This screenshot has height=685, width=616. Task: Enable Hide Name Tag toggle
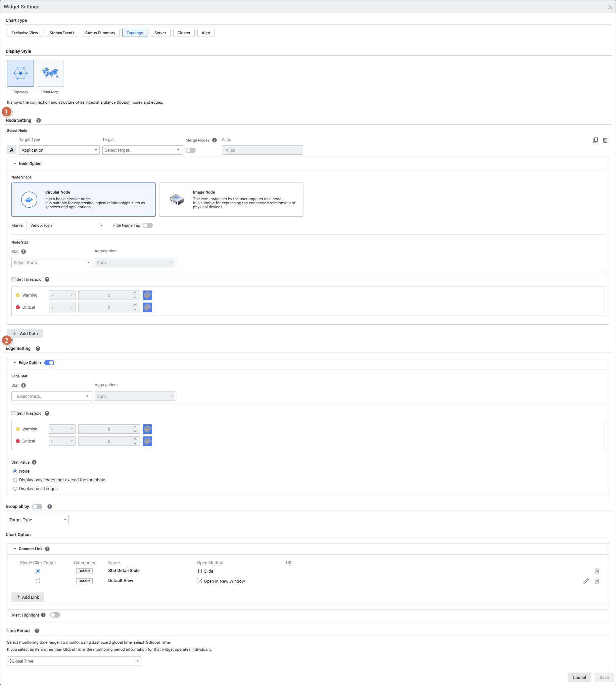[148, 225]
